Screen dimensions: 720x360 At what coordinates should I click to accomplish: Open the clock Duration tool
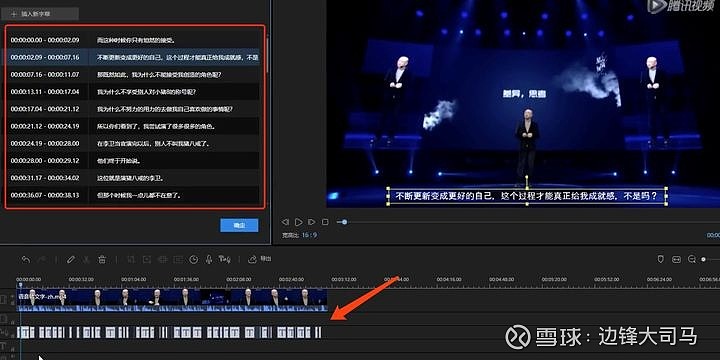coord(194,259)
